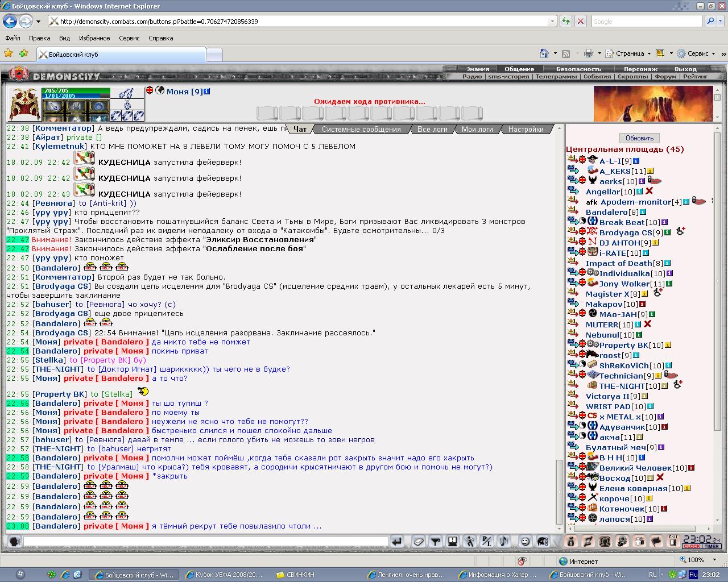Click the eraser clear-input icon

click(x=419, y=542)
